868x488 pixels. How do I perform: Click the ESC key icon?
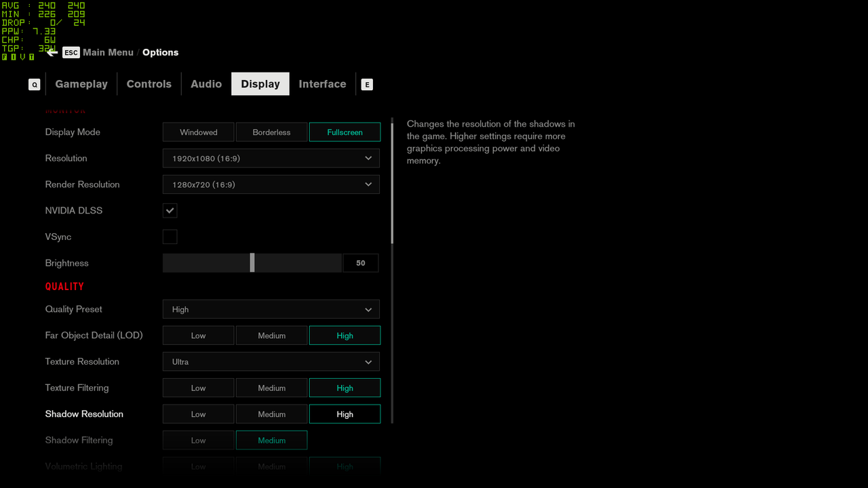[71, 52]
